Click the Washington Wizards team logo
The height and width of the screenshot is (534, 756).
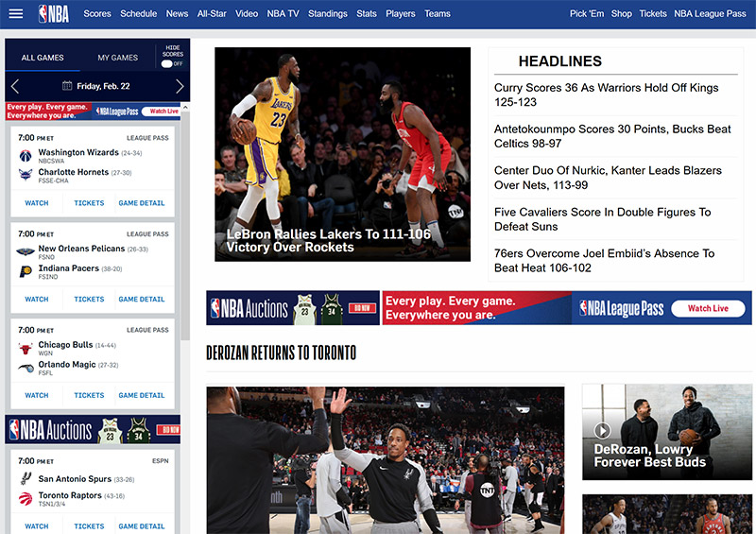pyautogui.click(x=26, y=155)
